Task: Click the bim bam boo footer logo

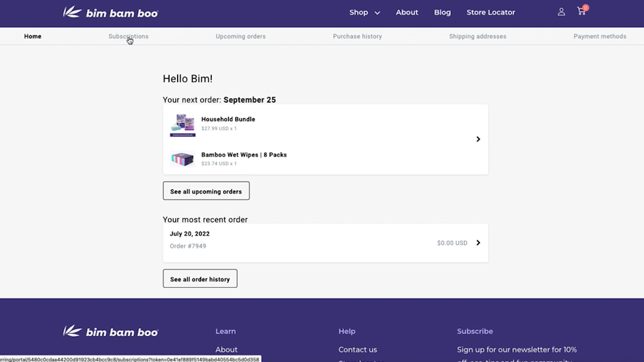Action: [x=111, y=331]
